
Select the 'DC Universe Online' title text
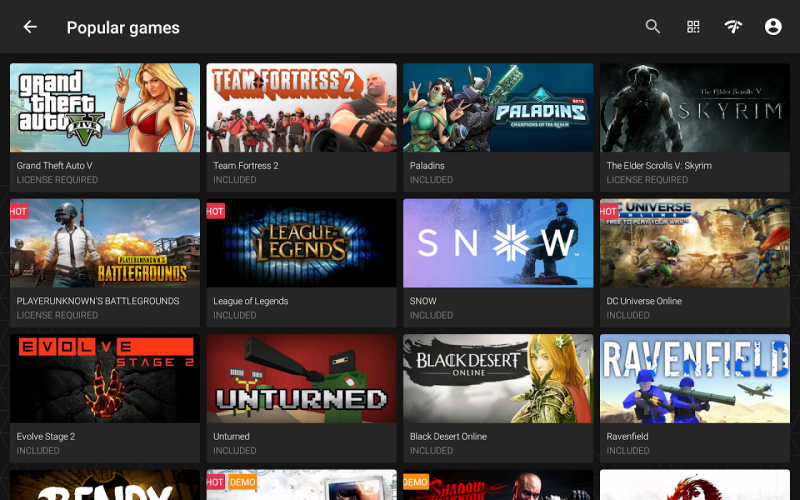[x=644, y=301]
